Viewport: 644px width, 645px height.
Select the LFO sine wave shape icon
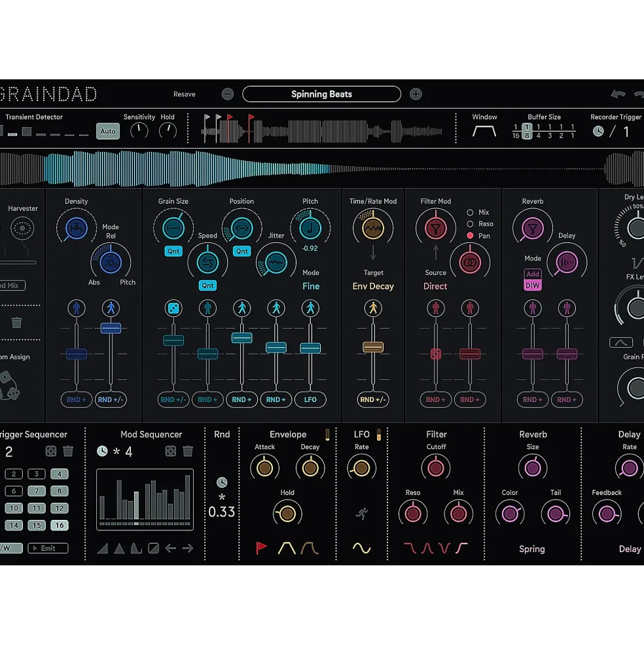[x=362, y=548]
